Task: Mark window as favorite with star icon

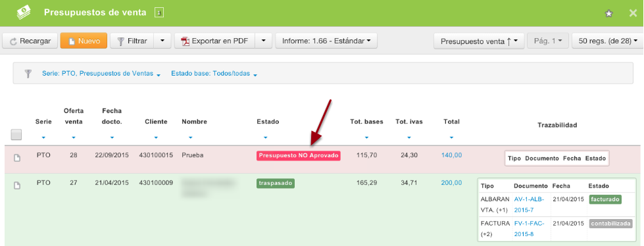Action: coord(608,14)
